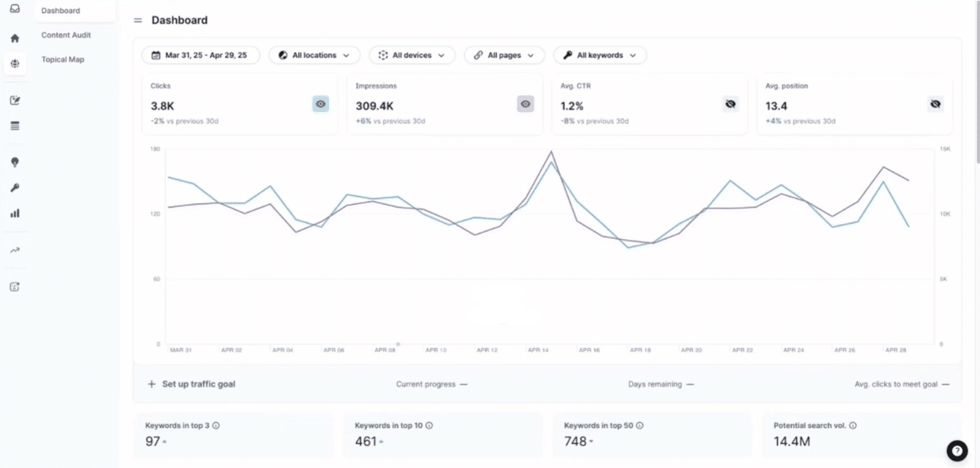Click the home icon in the sidebar
Image resolution: width=980 pixels, height=468 pixels.
pos(15,39)
